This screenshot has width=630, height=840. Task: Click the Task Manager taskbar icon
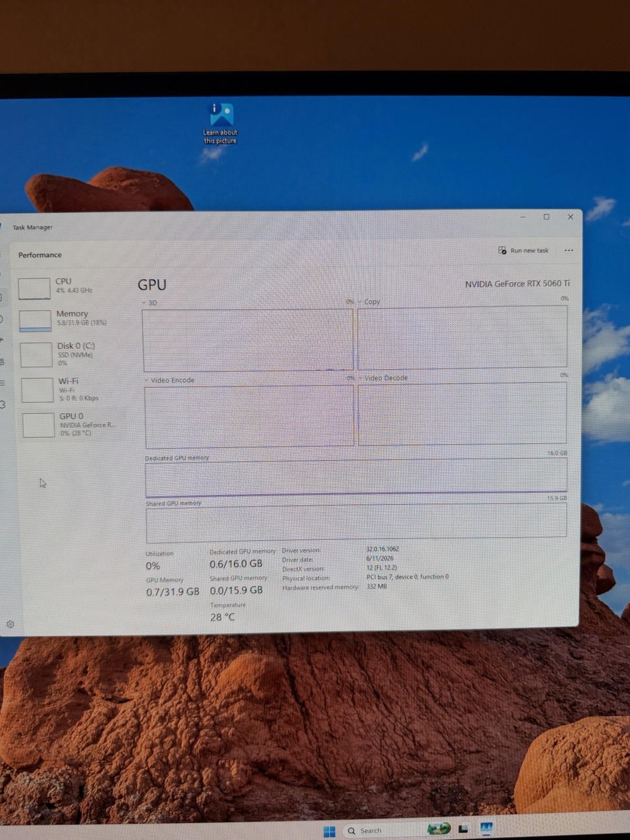pyautogui.click(x=486, y=829)
